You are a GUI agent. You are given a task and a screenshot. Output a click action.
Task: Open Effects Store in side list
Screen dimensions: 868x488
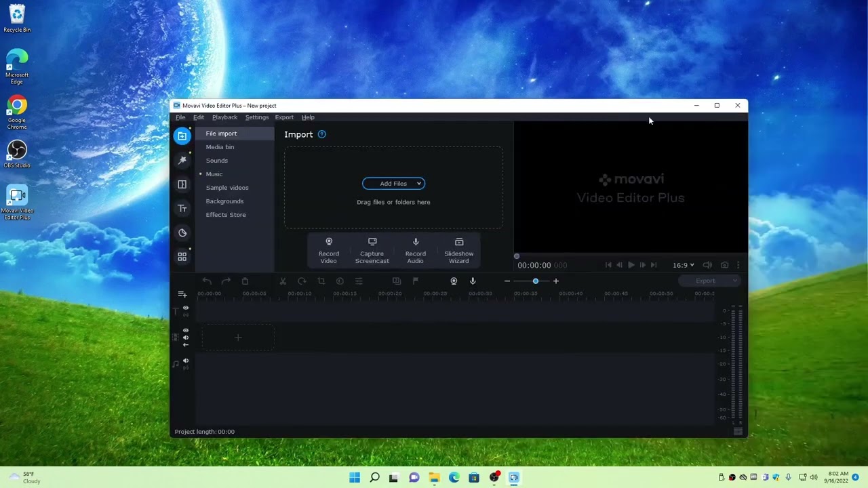[235, 215]
